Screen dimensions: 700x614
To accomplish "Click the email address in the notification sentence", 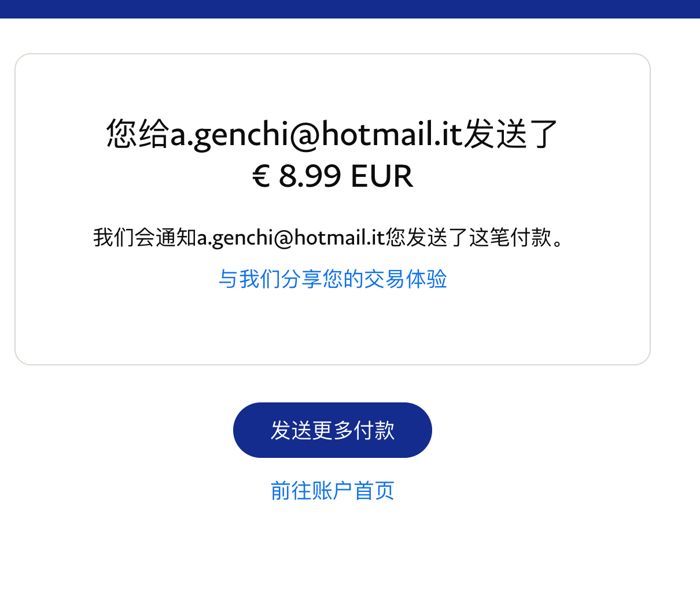I will (291, 238).
